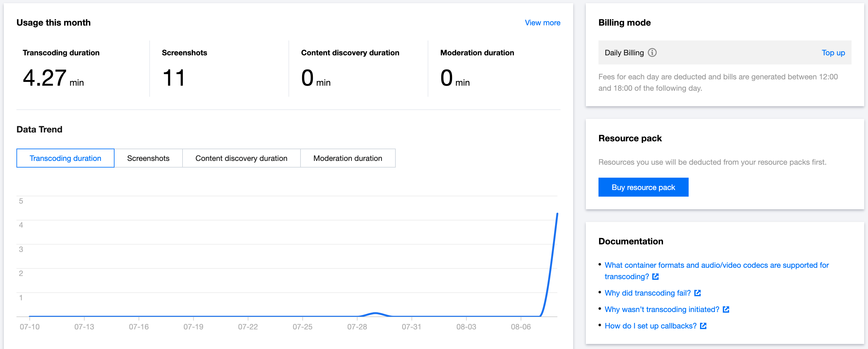The width and height of the screenshot is (868, 349).
Task: Click Top up in Billing mode
Action: click(833, 52)
